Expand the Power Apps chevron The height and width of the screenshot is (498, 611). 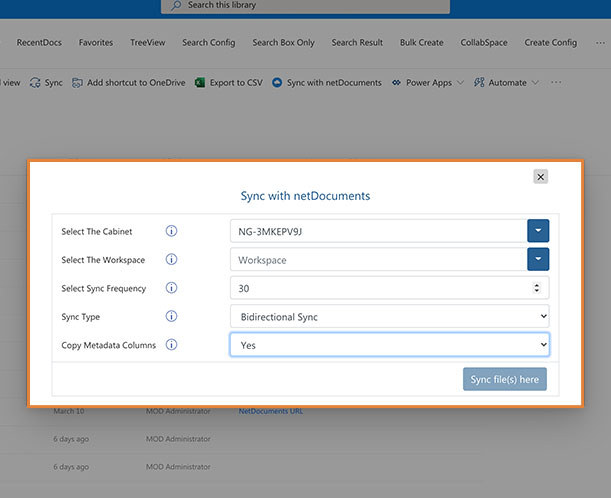click(461, 83)
